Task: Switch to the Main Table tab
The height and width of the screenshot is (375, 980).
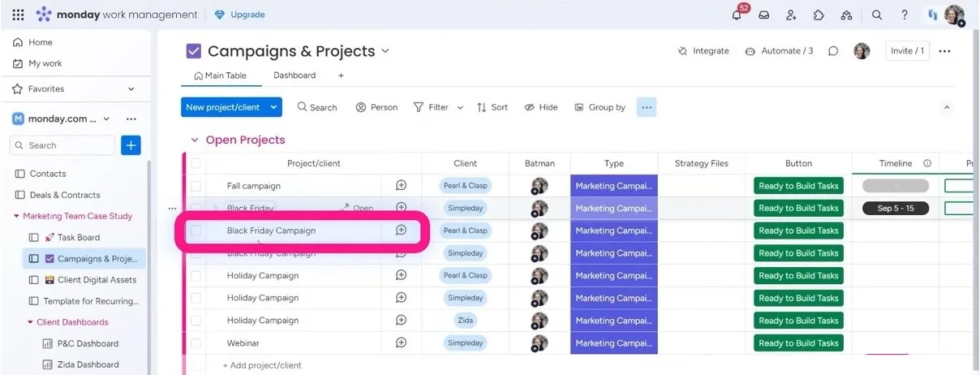Action: point(221,75)
